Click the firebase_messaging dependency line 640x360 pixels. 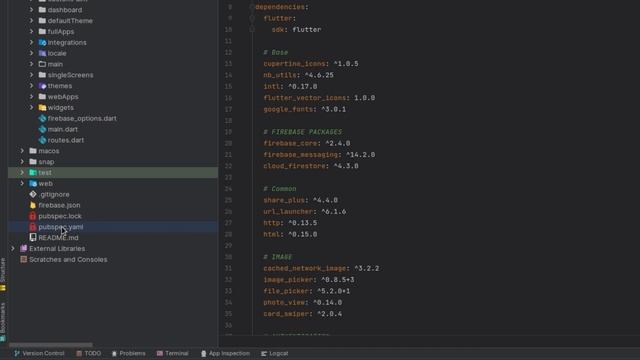319,155
